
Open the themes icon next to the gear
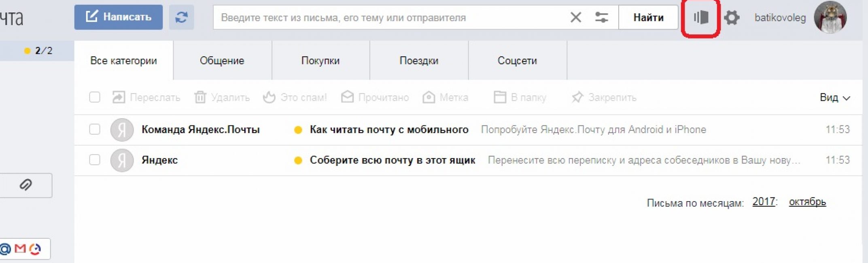(701, 17)
